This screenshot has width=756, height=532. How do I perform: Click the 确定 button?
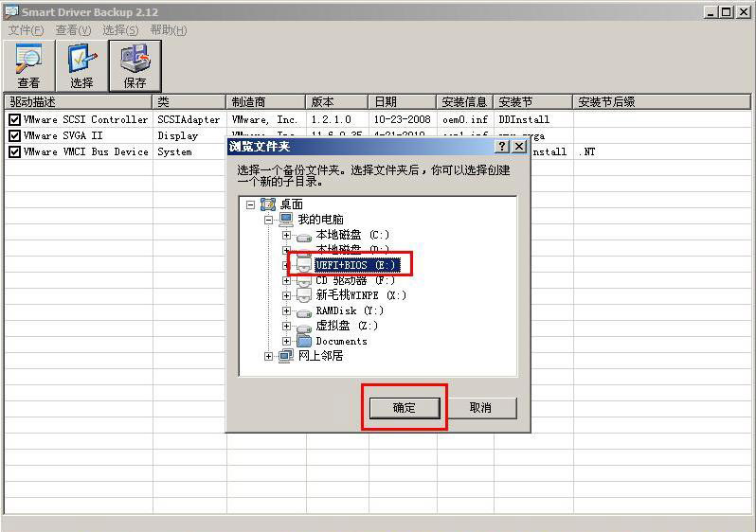coord(405,408)
